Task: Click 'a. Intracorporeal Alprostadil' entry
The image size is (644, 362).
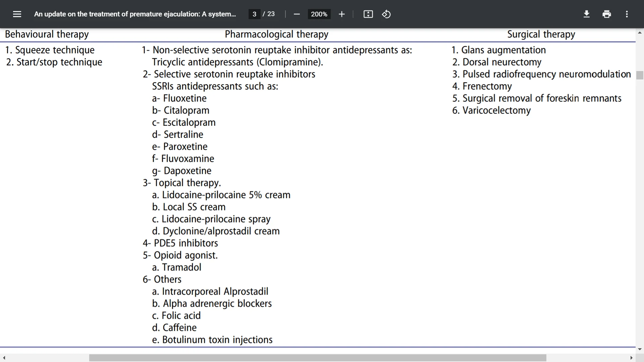Action: pos(210,291)
